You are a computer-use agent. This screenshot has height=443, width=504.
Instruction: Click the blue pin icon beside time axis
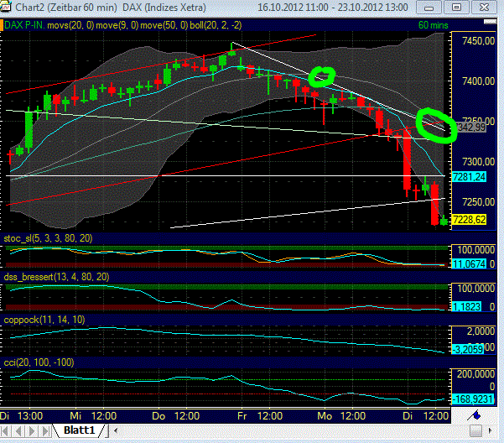click(x=475, y=415)
